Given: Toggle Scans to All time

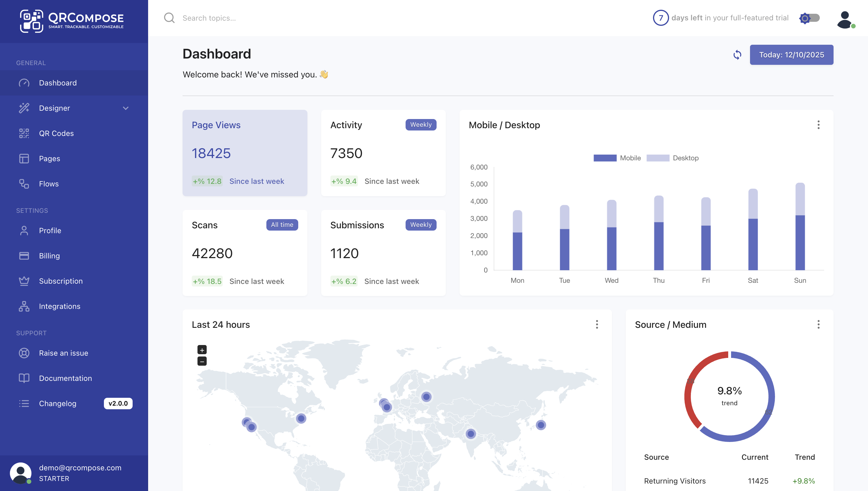Looking at the screenshot, I should pos(282,225).
